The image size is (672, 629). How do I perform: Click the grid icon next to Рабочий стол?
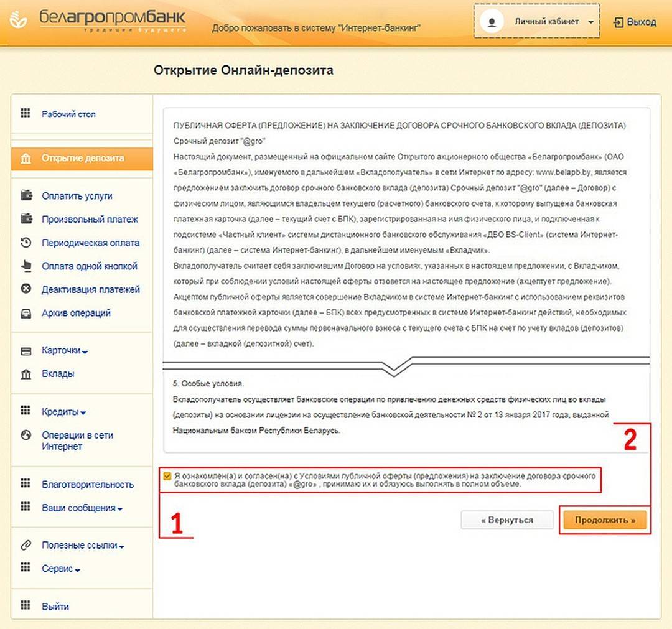(26, 113)
